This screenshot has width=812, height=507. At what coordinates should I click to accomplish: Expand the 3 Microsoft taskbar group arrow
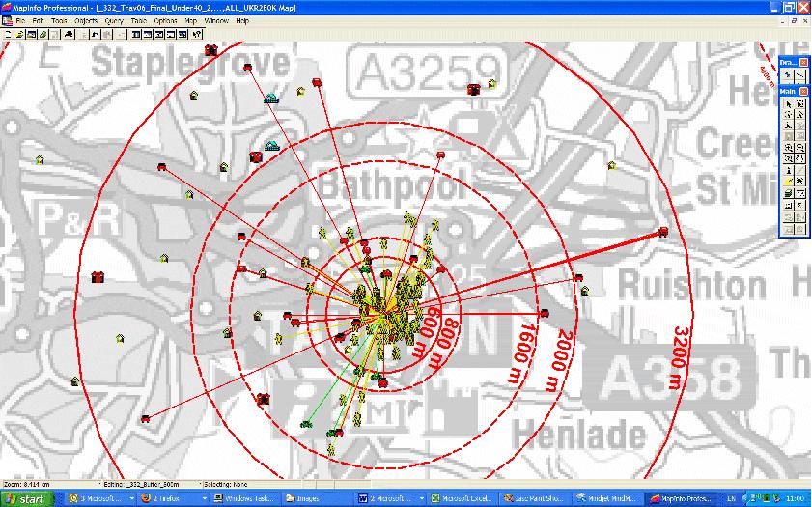tap(131, 498)
